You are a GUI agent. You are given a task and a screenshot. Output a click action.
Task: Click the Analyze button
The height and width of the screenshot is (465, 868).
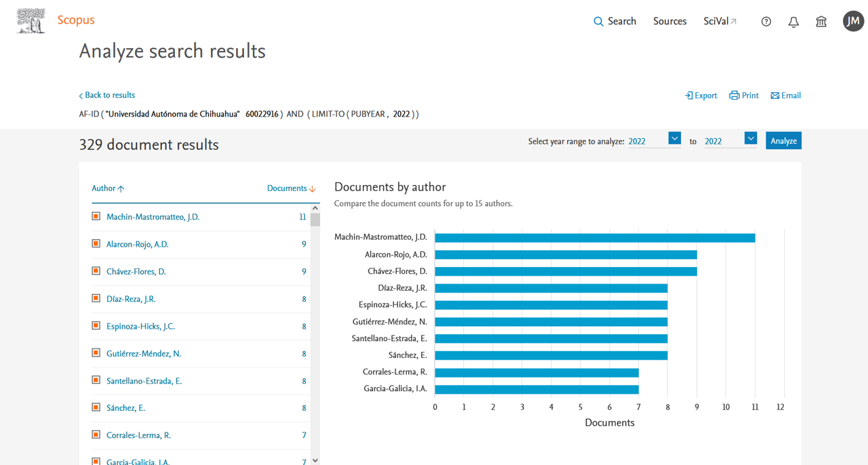click(x=783, y=140)
